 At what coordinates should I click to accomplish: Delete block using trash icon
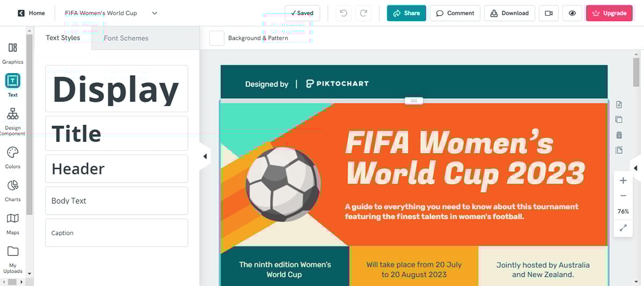(x=619, y=135)
